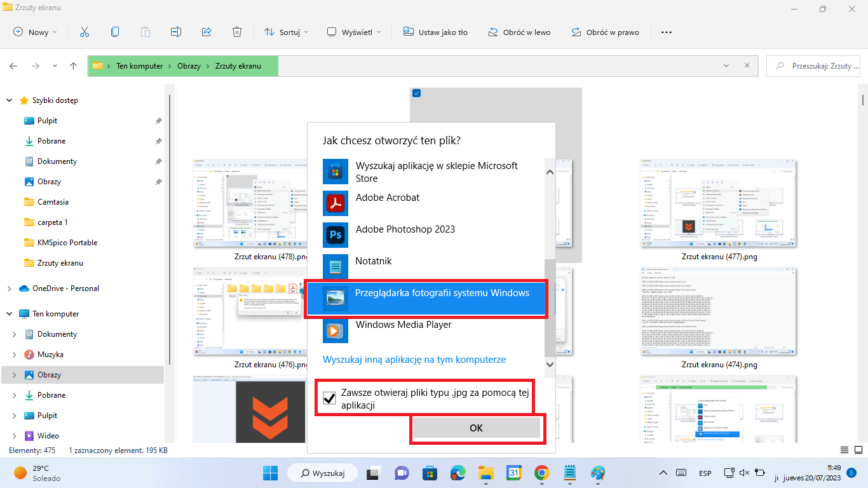Open recent locations dropdown arrow
This screenshot has width=868, height=488.
(x=55, y=66)
